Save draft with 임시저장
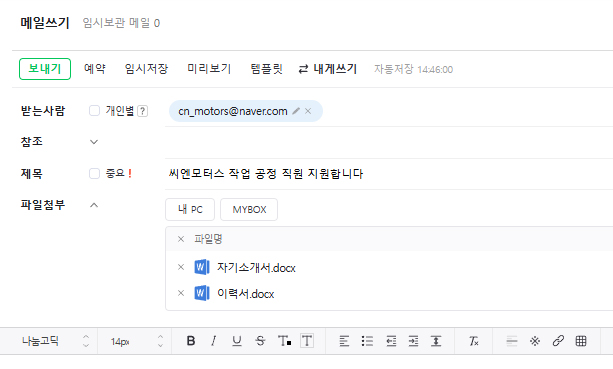The image size is (613, 369). 146,69
